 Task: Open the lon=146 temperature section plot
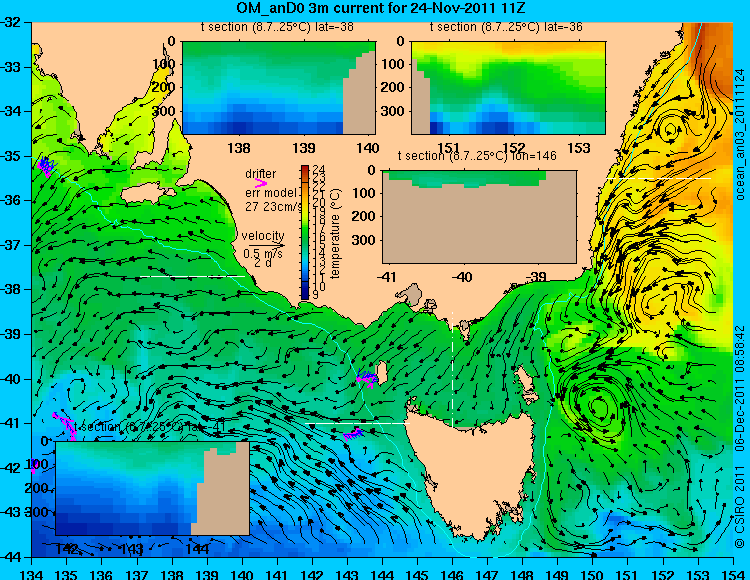[x=479, y=217]
